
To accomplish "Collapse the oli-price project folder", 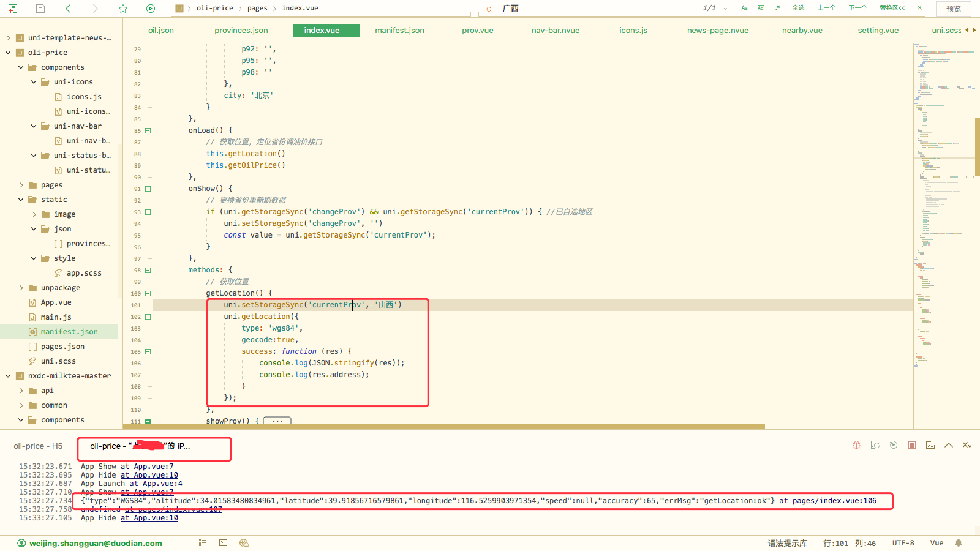I will point(8,53).
